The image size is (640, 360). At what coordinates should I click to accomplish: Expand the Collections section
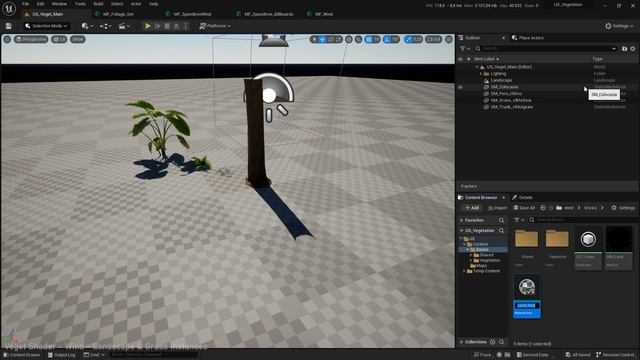coord(462,342)
